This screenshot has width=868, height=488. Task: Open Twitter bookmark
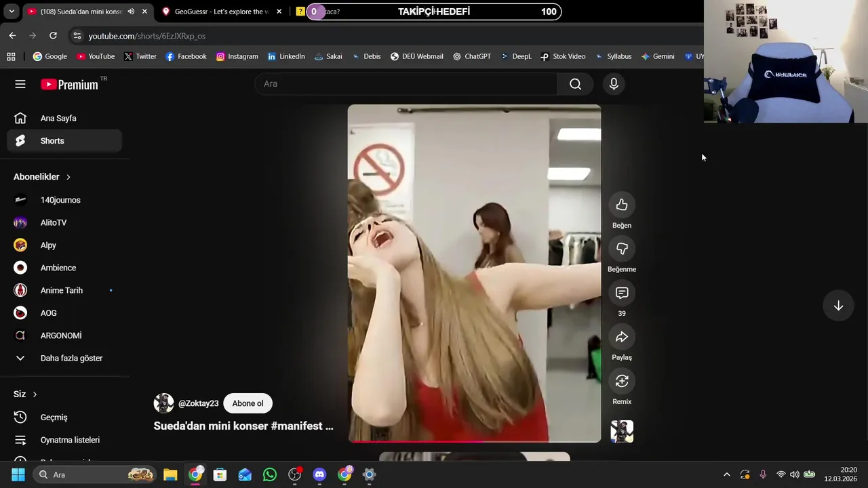coord(140,56)
